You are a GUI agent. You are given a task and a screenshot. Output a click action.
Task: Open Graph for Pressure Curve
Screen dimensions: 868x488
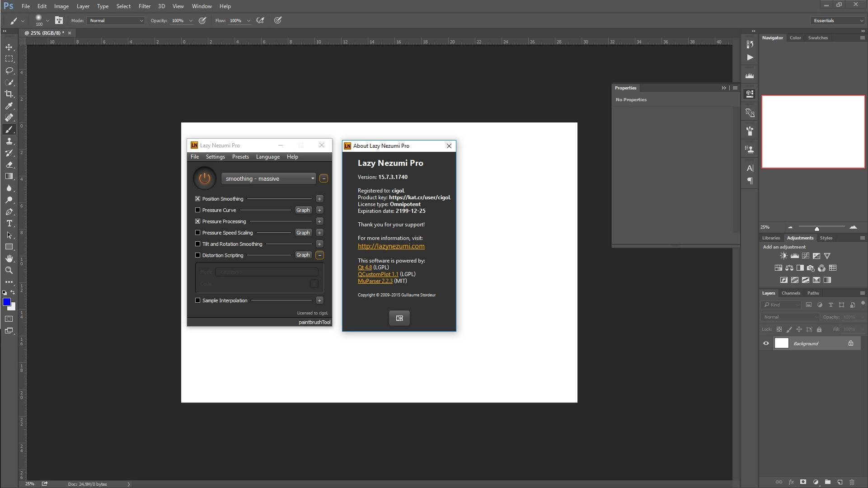(303, 210)
